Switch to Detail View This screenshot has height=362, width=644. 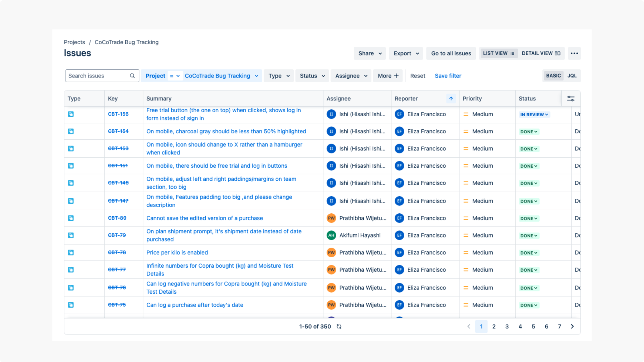tap(541, 53)
